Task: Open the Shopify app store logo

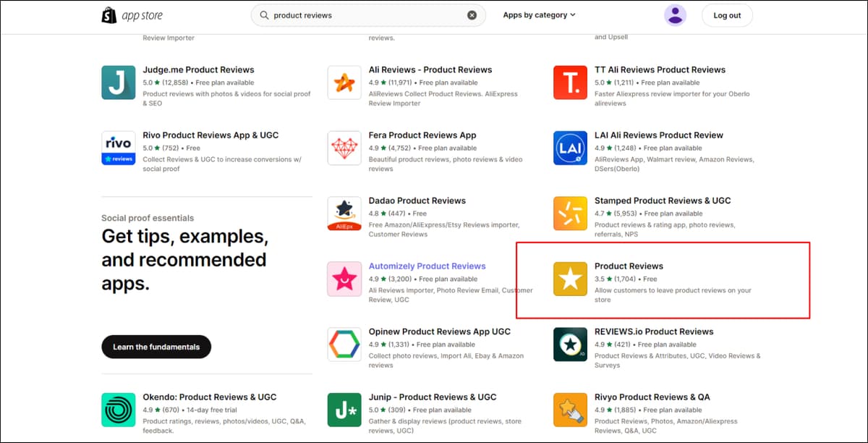Action: [x=132, y=15]
